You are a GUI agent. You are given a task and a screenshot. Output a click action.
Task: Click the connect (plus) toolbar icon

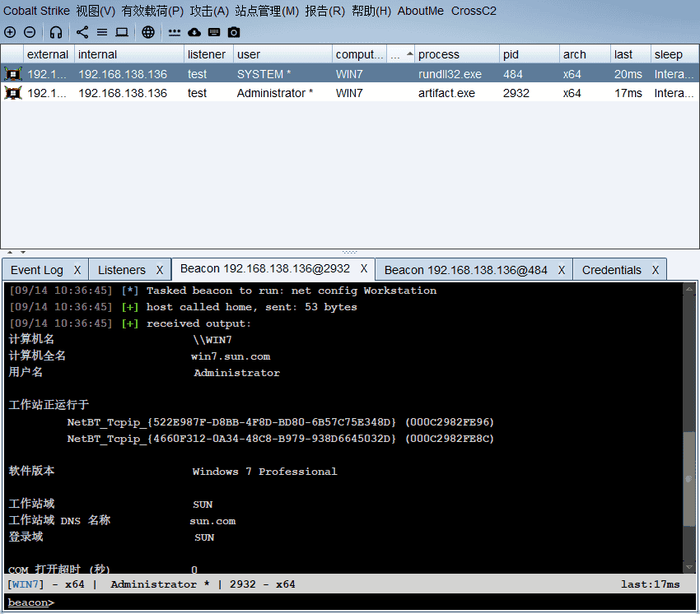10,32
